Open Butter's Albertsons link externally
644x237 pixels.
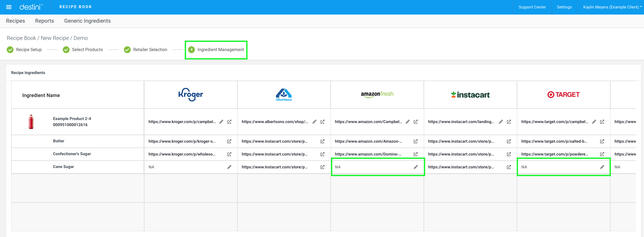click(x=323, y=141)
